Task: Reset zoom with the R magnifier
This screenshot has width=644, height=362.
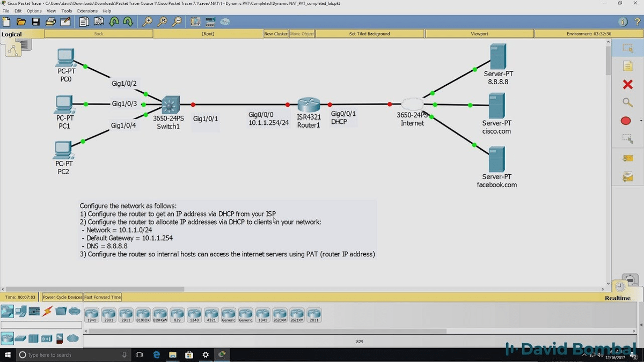Action: click(162, 22)
